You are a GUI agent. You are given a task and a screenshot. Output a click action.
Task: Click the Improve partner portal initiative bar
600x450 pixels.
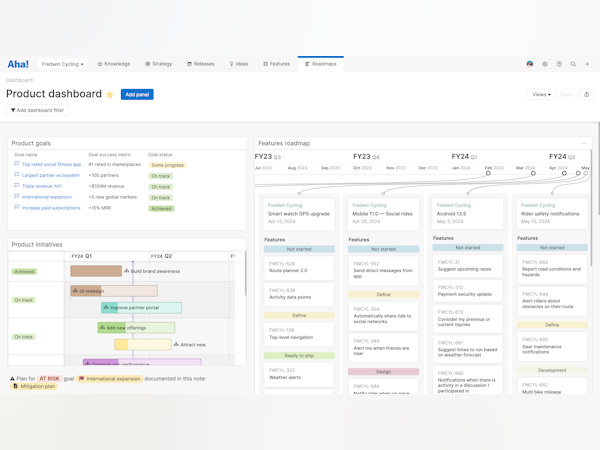142,308
